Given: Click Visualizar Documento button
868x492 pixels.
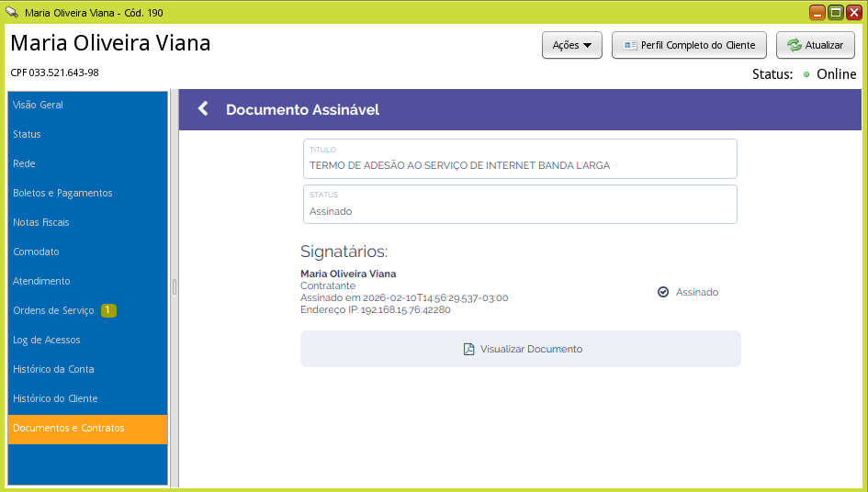Looking at the screenshot, I should (x=521, y=349).
